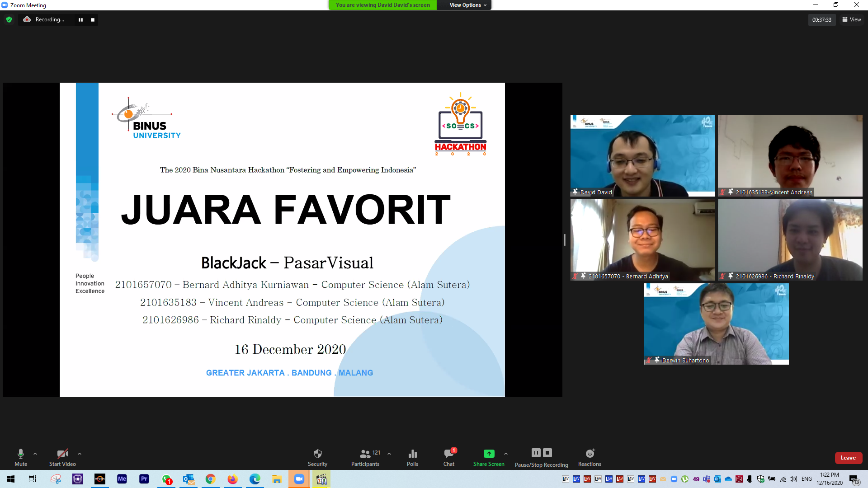Click the shared screen slide area
Image resolution: width=868 pixels, height=488 pixels.
(x=282, y=239)
